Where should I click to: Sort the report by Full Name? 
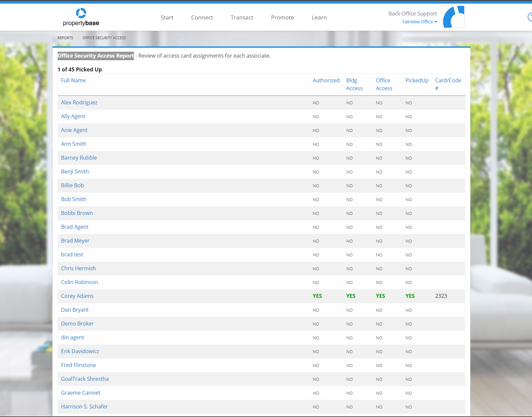click(x=73, y=80)
